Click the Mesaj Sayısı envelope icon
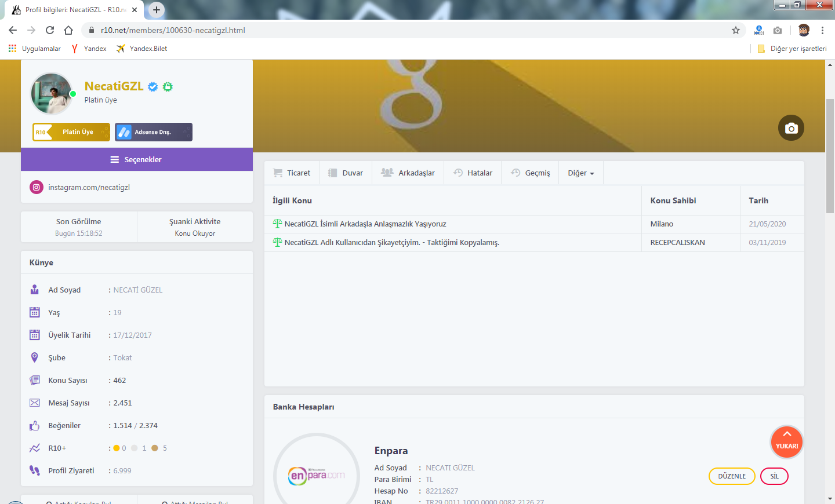This screenshot has height=504, width=835. [x=35, y=403]
